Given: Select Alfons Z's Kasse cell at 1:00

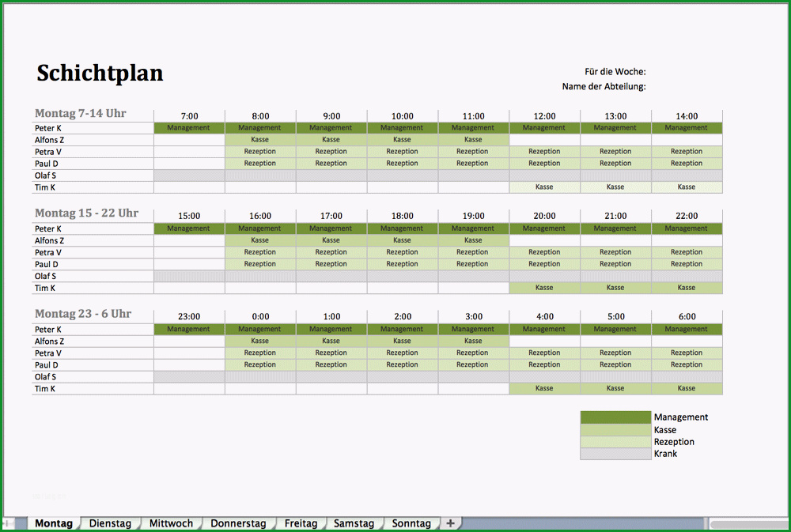Looking at the screenshot, I should (331, 341).
